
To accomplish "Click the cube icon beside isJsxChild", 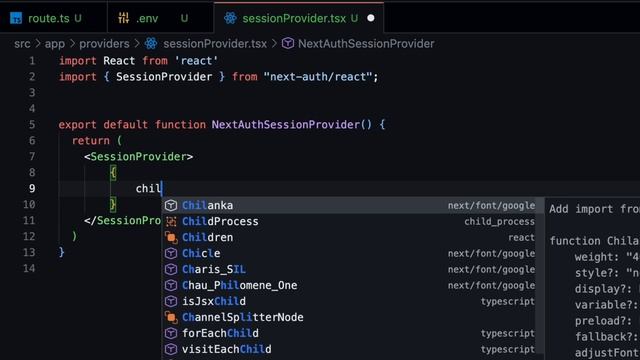I will [171, 301].
